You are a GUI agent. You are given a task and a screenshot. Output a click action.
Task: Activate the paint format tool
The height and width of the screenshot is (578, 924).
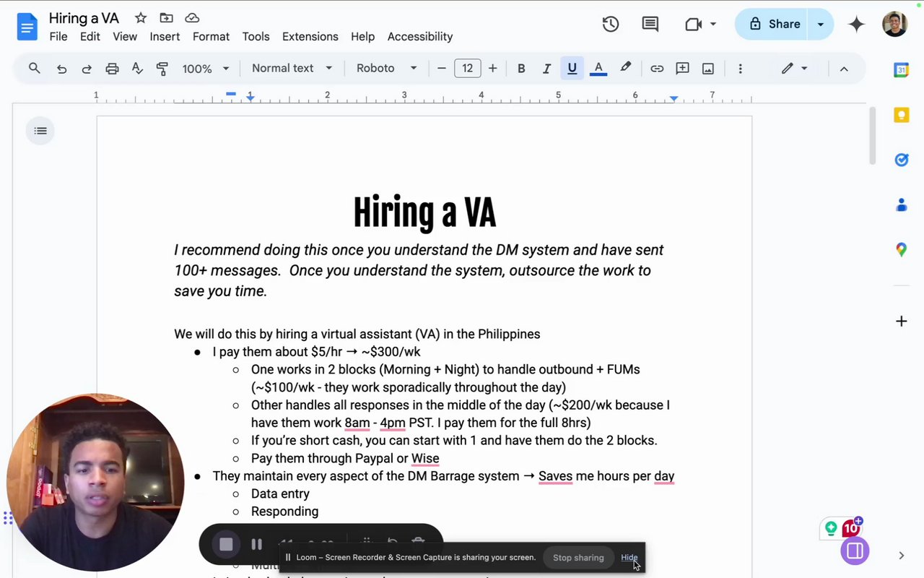[162, 69]
